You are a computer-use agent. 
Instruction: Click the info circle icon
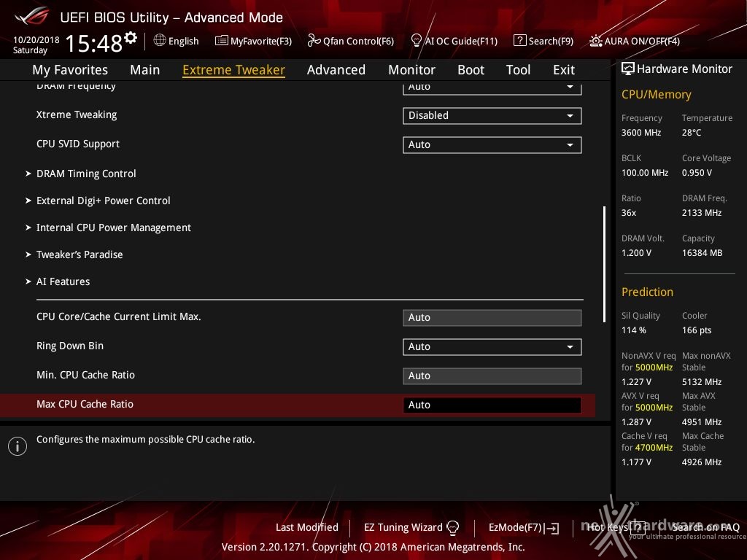18,446
